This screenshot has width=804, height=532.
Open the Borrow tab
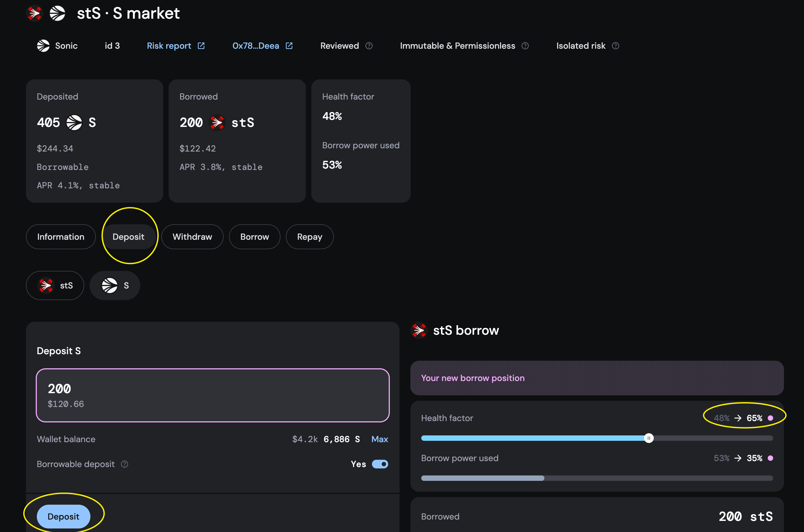[x=254, y=237]
